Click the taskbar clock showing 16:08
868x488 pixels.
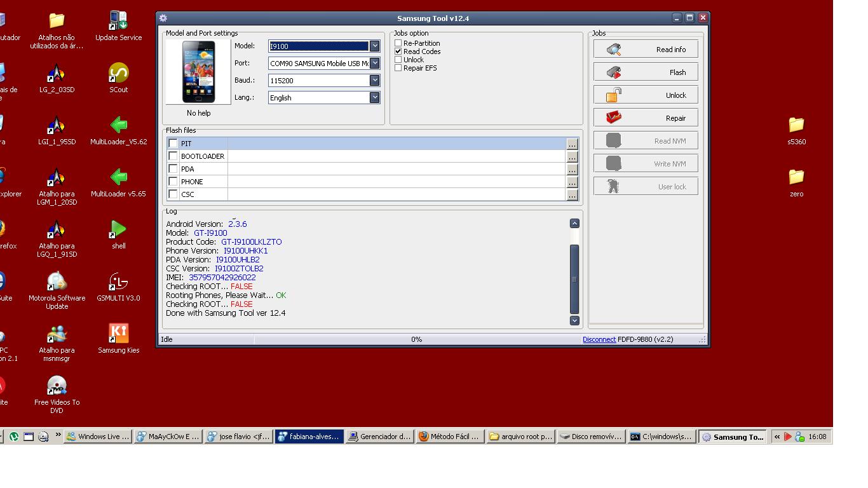click(817, 437)
